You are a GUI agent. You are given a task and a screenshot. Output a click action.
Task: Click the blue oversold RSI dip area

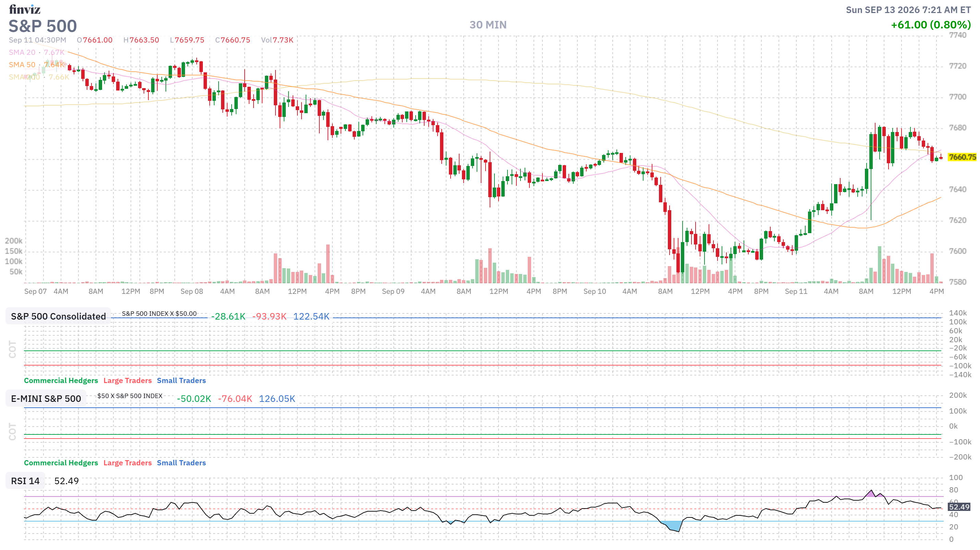[672, 526]
